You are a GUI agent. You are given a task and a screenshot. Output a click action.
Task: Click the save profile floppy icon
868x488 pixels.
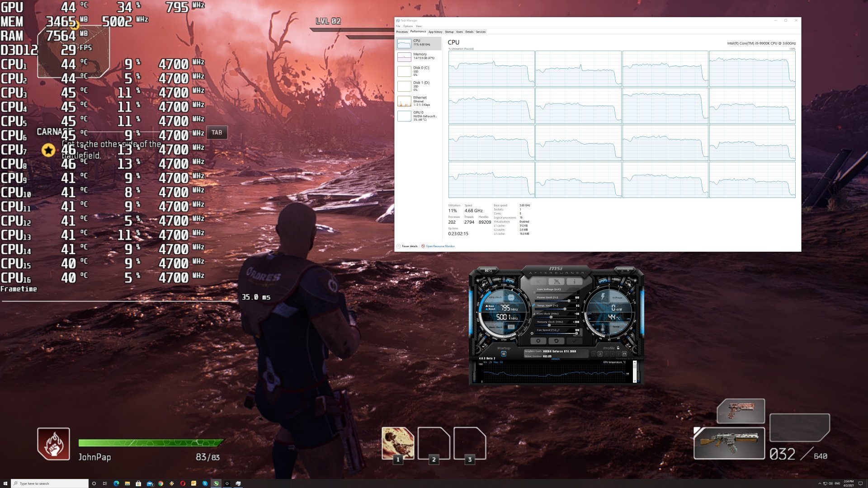(x=624, y=354)
